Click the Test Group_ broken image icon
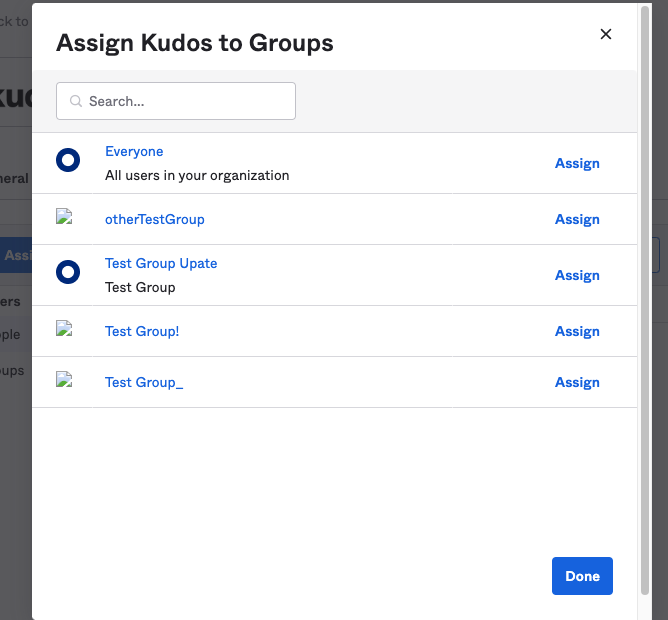 point(64,379)
